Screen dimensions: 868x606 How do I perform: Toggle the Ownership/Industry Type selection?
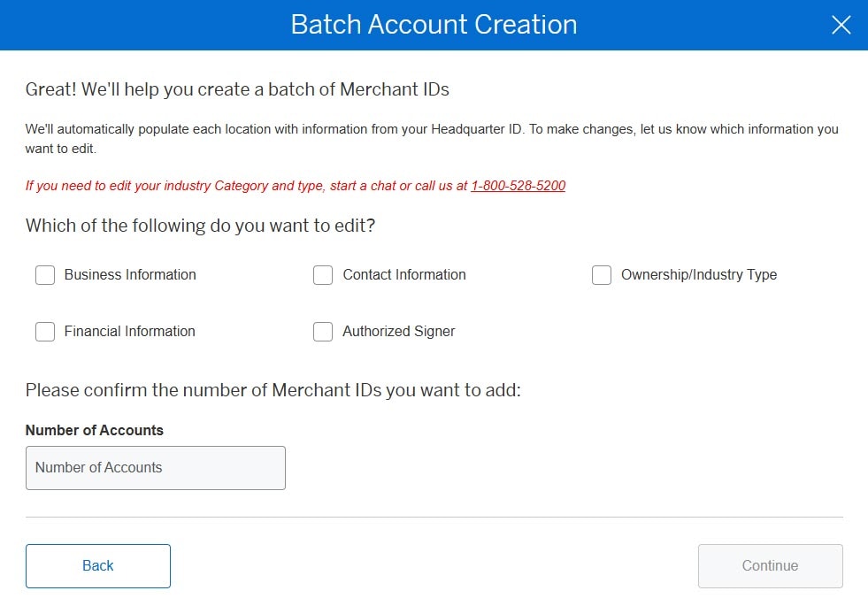[x=602, y=275]
